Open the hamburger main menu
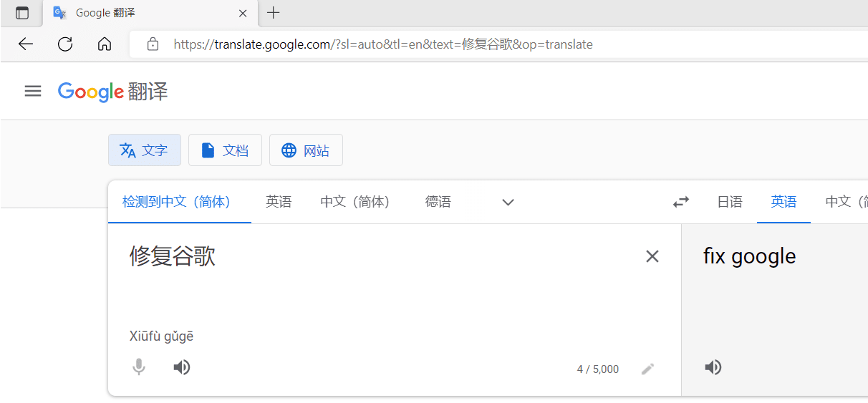Viewport: 868px width, 403px height. click(33, 91)
